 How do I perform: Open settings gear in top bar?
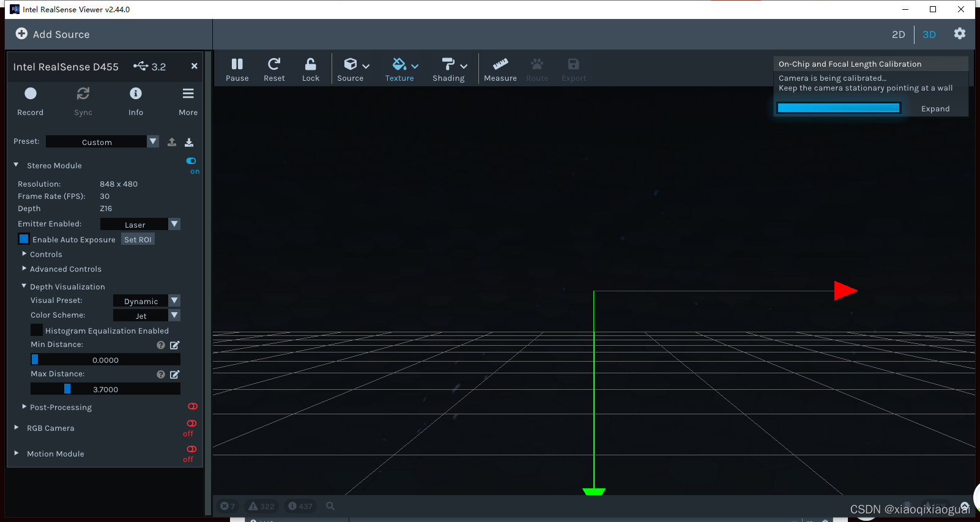960,34
